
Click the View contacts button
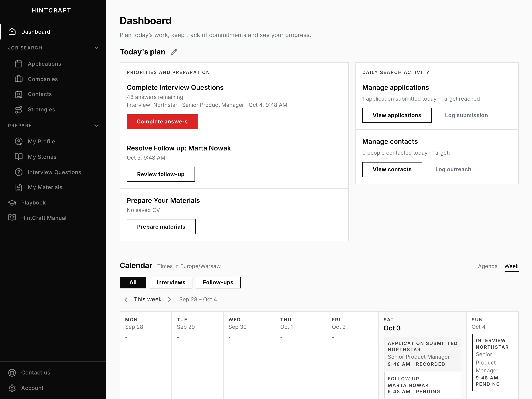392,169
